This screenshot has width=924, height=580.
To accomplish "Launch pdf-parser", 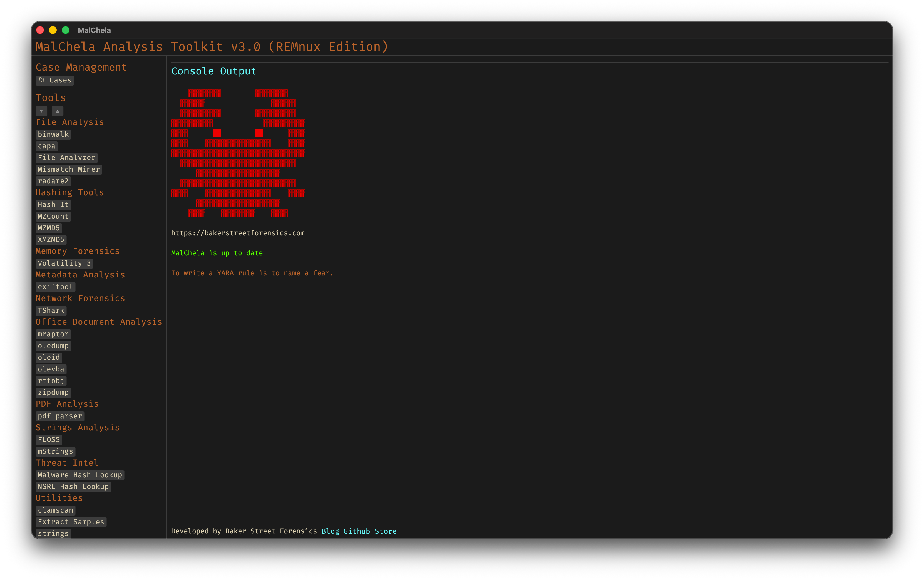I will click(60, 416).
